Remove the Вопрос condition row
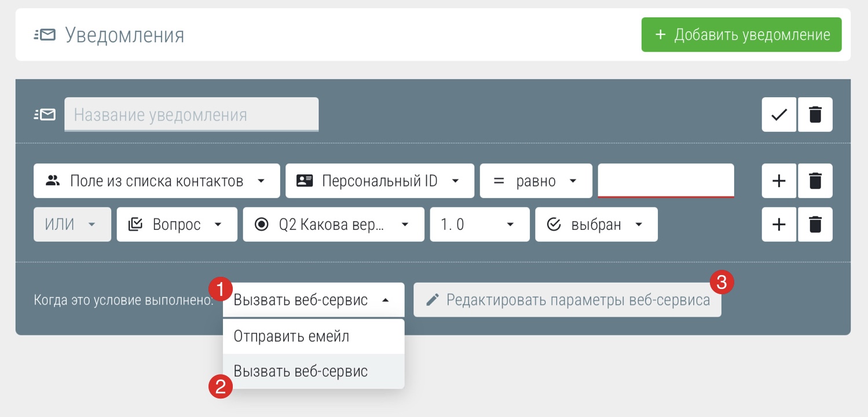The image size is (868, 417). click(815, 224)
